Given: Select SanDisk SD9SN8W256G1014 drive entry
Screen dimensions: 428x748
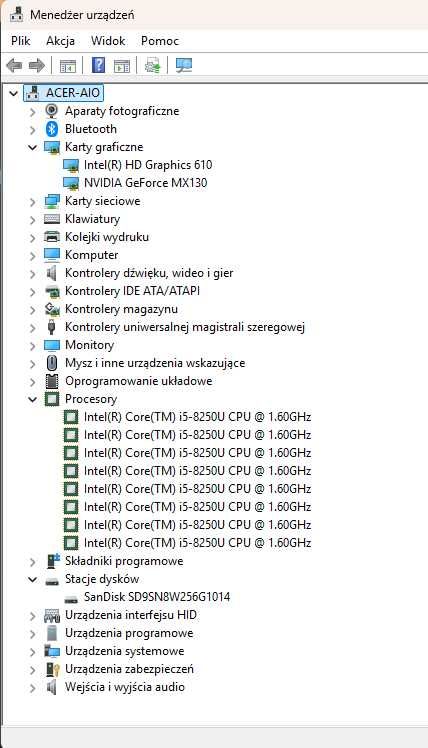Looking at the screenshot, I should coord(157,597).
